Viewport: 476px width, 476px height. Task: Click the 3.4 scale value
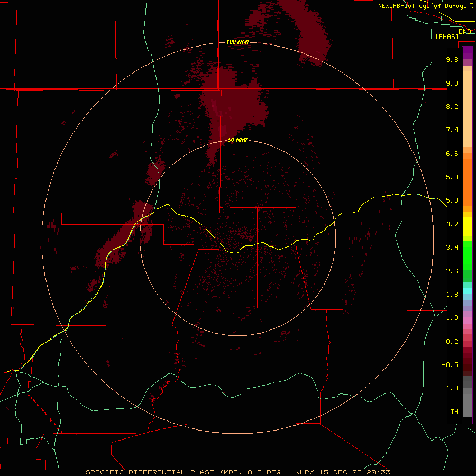click(452, 248)
